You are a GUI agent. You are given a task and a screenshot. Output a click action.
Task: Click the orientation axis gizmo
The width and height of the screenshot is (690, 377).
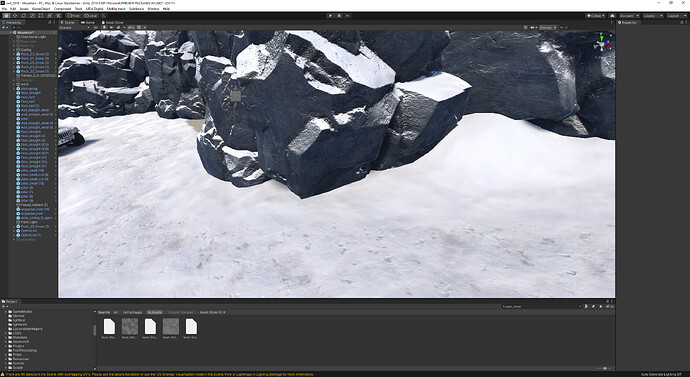(x=602, y=44)
